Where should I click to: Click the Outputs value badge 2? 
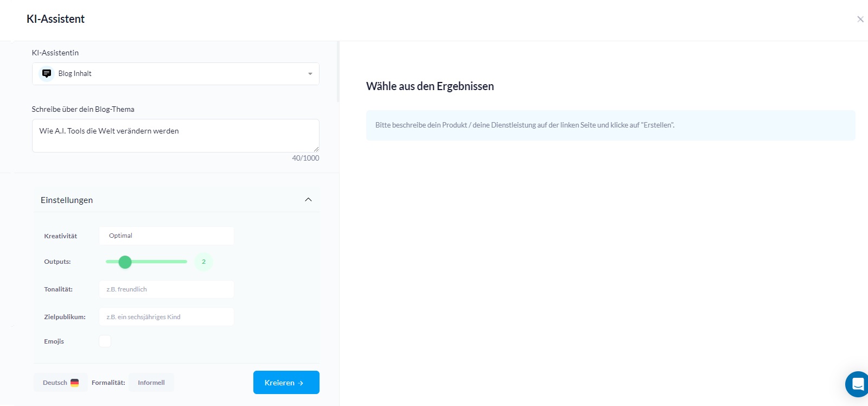click(x=204, y=262)
